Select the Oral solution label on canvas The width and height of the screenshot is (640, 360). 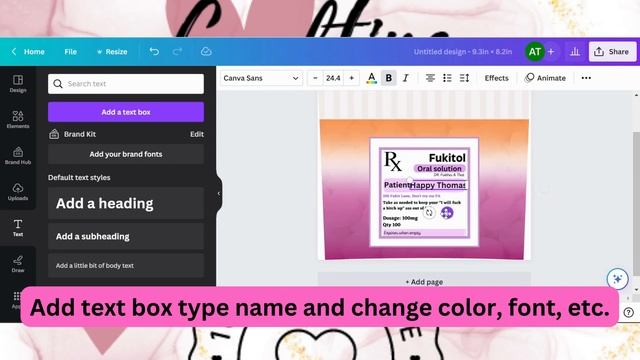coord(439,169)
